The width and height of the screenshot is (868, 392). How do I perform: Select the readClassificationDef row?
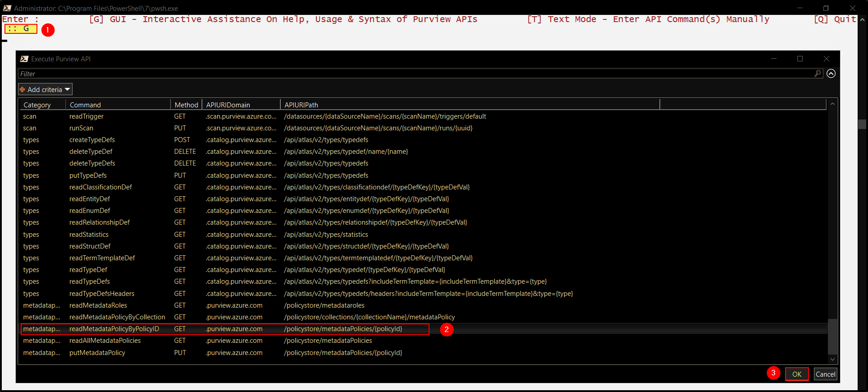click(424, 187)
